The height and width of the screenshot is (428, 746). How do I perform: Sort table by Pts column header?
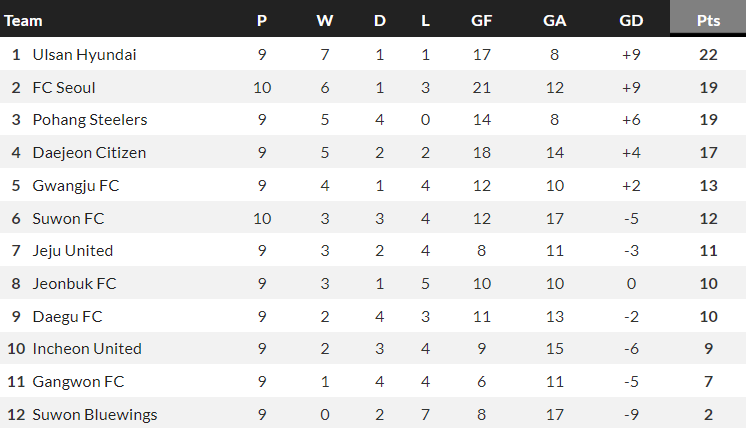(x=709, y=20)
